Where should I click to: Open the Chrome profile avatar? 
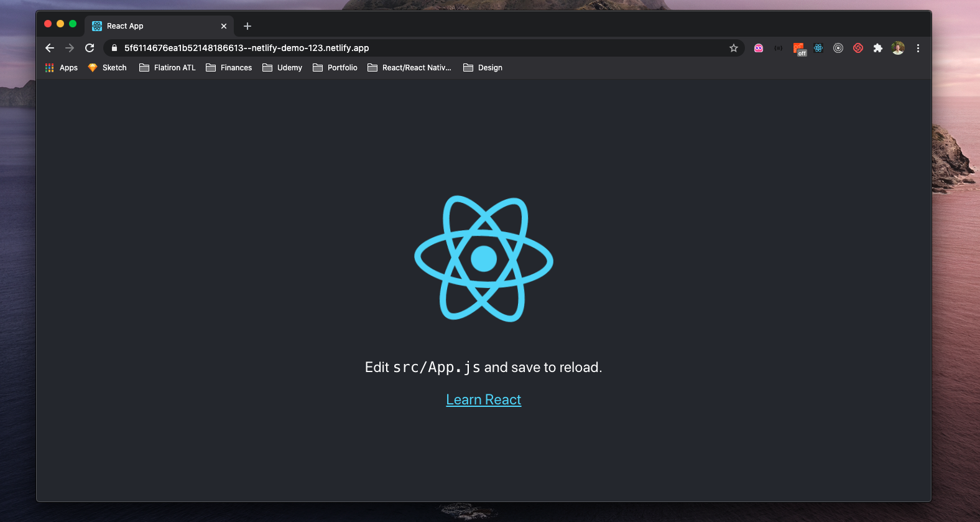[x=898, y=48]
